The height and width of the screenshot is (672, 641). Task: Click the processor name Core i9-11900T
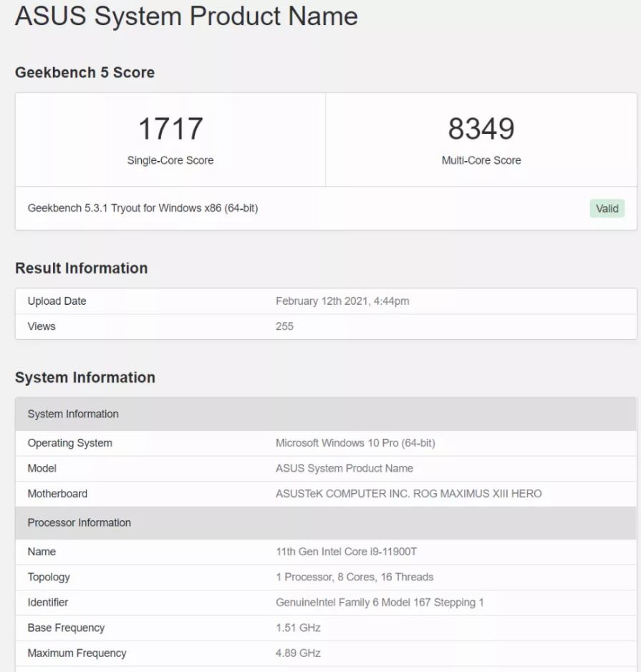tap(346, 552)
